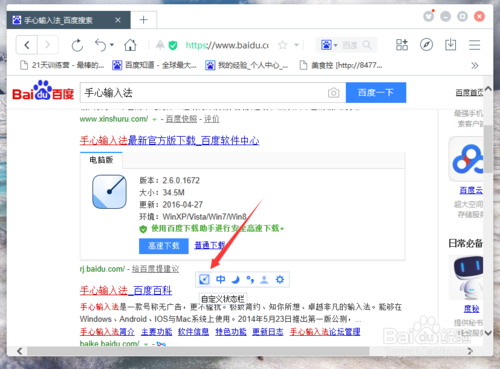500x369 pixels.
Task: Open 手心输入法论坛管理 sublink
Action: 325,332
